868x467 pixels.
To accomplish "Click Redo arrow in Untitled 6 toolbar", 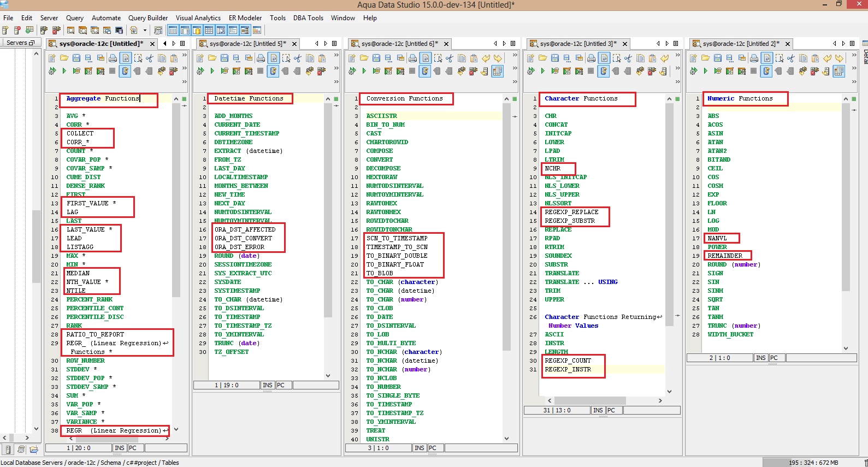I will pos(498,58).
